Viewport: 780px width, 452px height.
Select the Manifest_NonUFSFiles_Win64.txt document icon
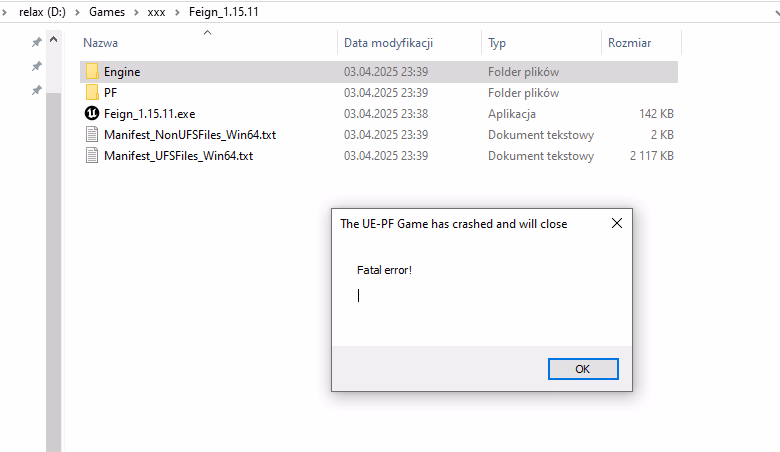(92, 134)
